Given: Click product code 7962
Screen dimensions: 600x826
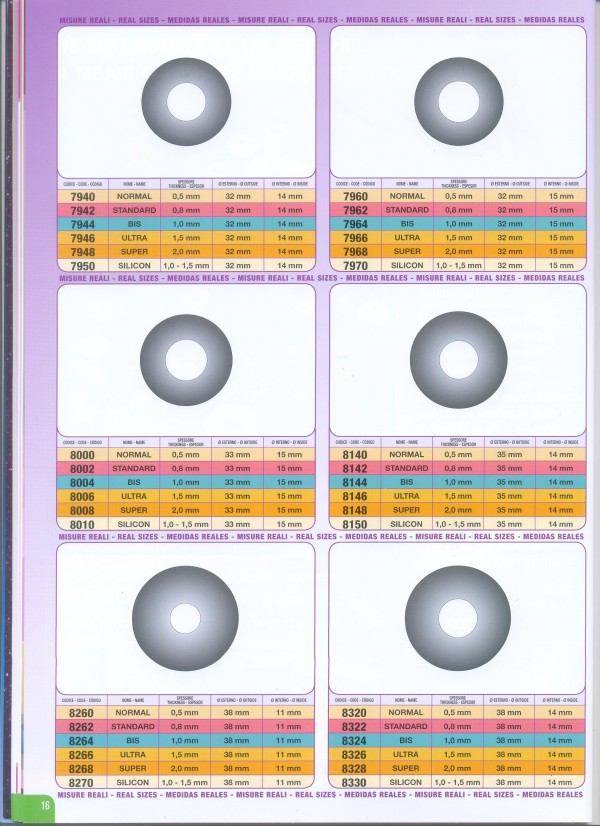Looking at the screenshot, I should [356, 210].
